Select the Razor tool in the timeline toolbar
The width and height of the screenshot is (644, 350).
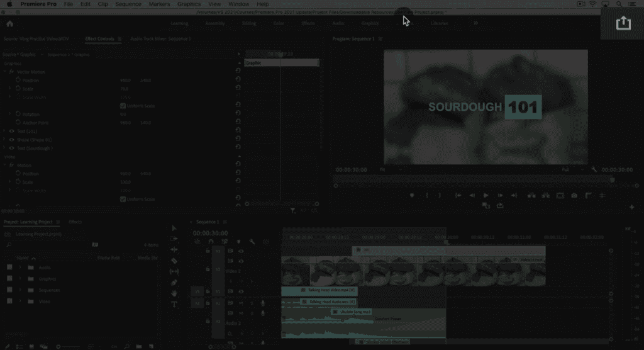pyautogui.click(x=174, y=260)
